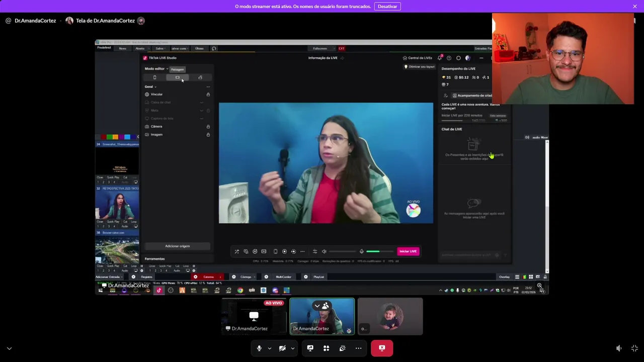Select Paisagem landscape layout
644x362 pixels.
(177, 77)
